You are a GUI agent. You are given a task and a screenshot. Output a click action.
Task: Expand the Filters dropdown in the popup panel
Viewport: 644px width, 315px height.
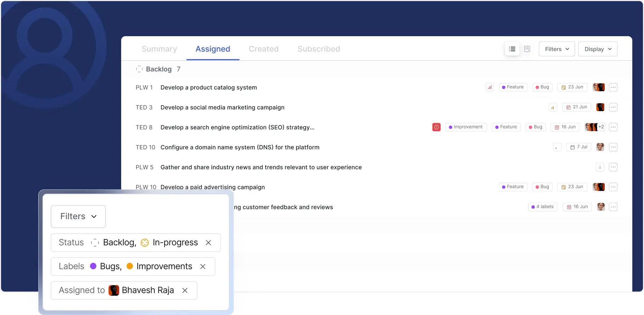pyautogui.click(x=78, y=216)
